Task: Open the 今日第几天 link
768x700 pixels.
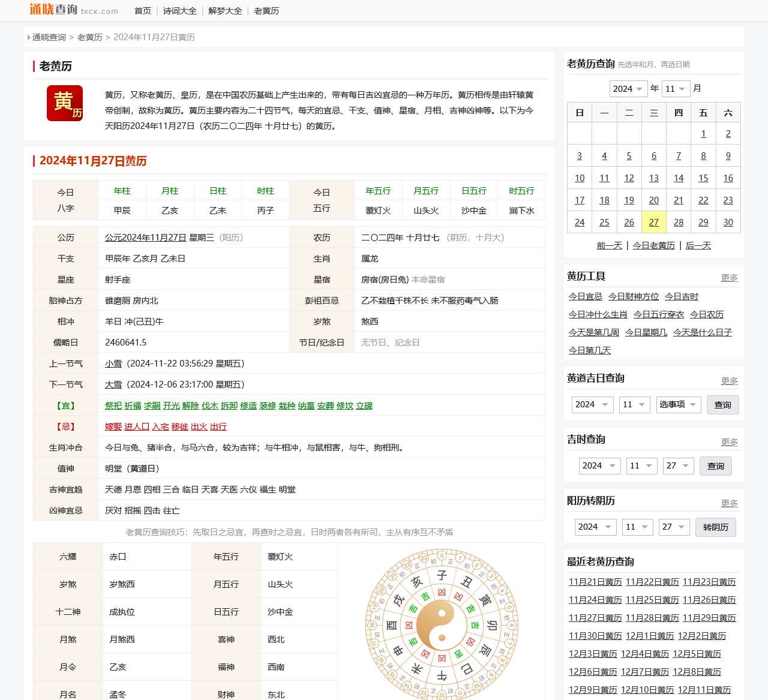Action: coord(590,350)
